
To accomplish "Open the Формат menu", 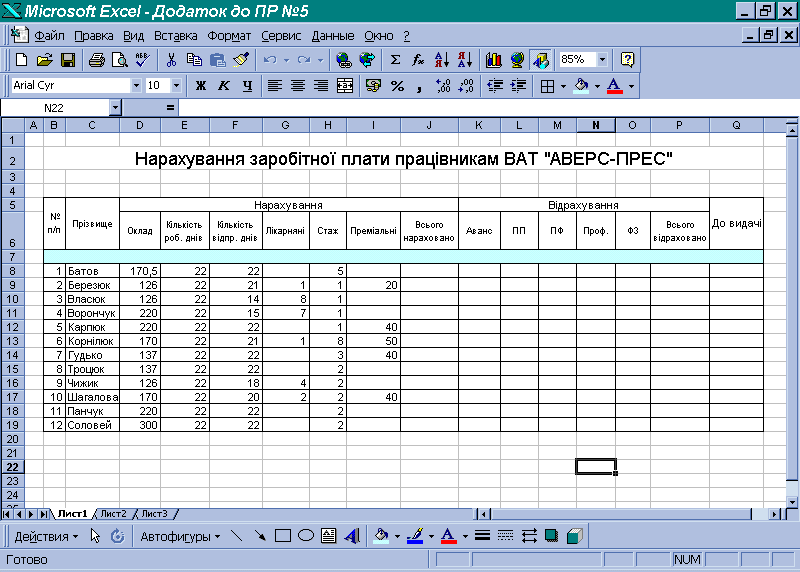I will [x=229, y=36].
